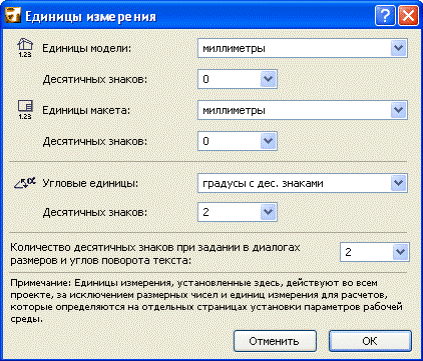
Task: Confirm with the OK button
Action: (370, 341)
